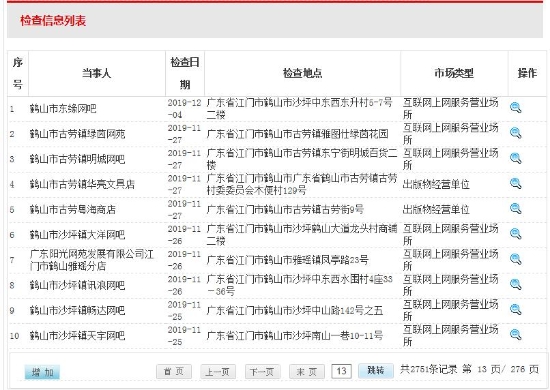The width and height of the screenshot is (550, 390).
Task: Focus the page number input showing 13
Action: tap(341, 371)
